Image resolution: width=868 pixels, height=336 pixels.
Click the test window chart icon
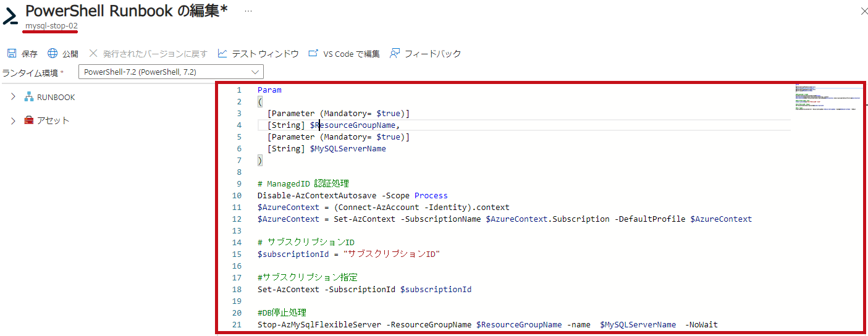222,54
